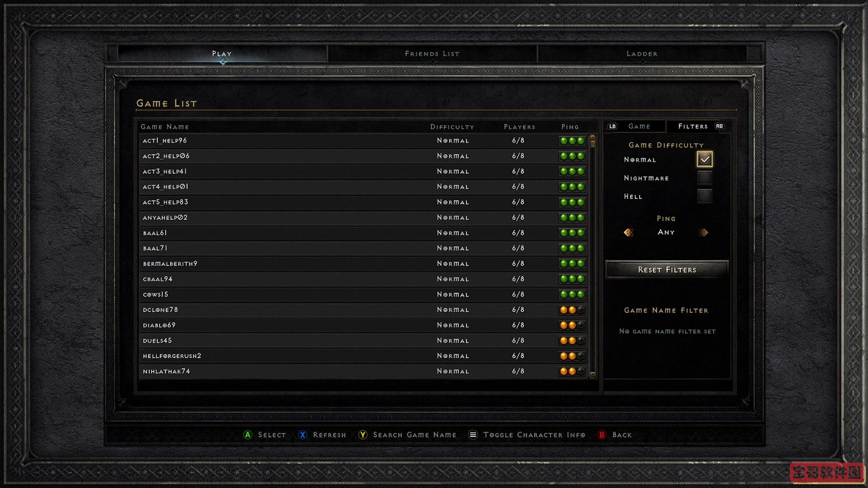868x488 pixels.
Task: Select game NIHLATHAK74
Action: click(363, 371)
